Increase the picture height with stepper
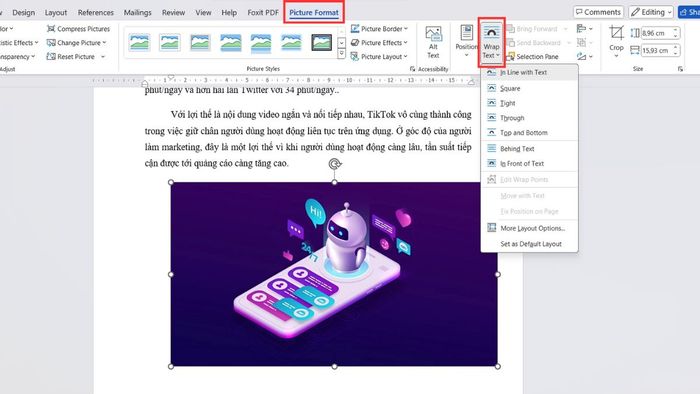The image size is (700, 394). click(x=675, y=30)
